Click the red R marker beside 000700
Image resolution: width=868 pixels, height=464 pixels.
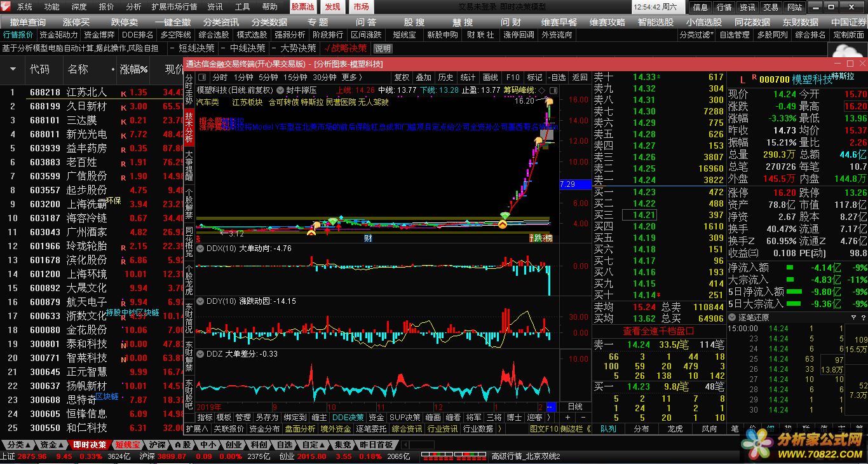[x=754, y=77]
